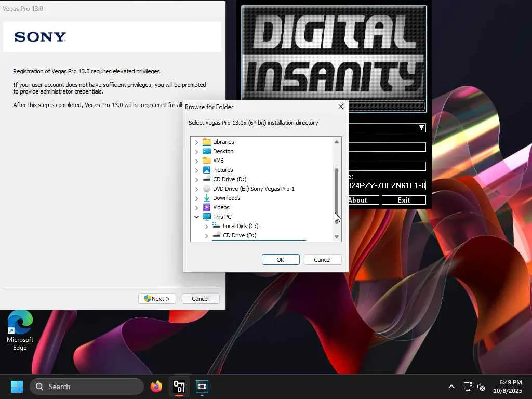Confirm folder selection with OK
The width and height of the screenshot is (532, 399).
point(281,260)
